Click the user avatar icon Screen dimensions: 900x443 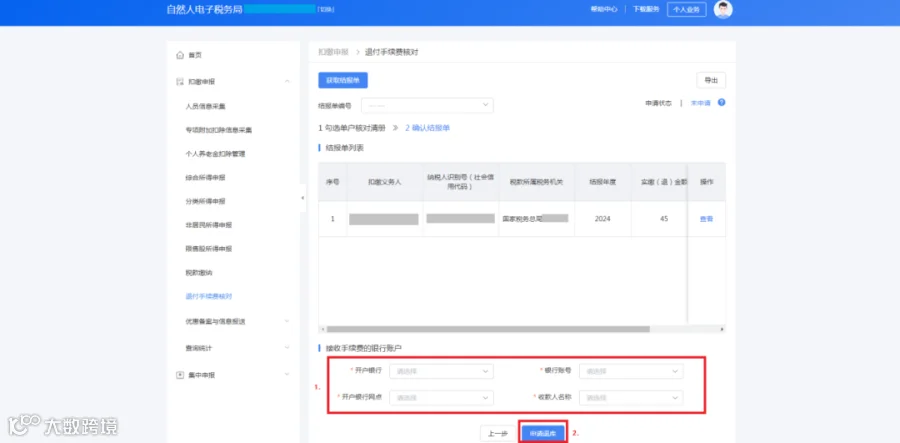click(723, 9)
